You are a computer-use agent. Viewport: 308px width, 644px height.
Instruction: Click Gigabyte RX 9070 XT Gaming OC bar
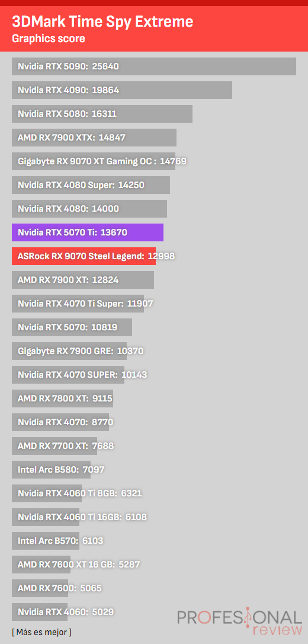pos(94,161)
